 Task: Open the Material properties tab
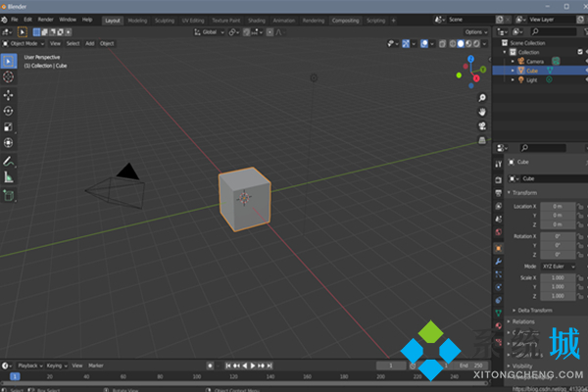pos(499,325)
